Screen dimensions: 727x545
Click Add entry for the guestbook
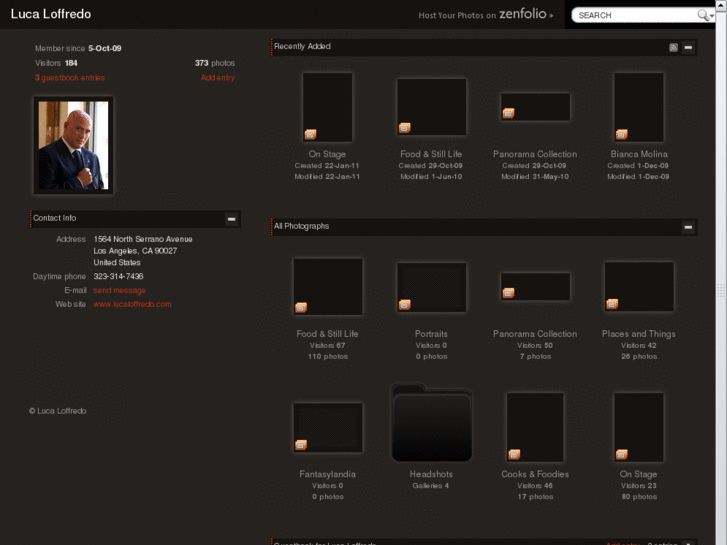(217, 77)
